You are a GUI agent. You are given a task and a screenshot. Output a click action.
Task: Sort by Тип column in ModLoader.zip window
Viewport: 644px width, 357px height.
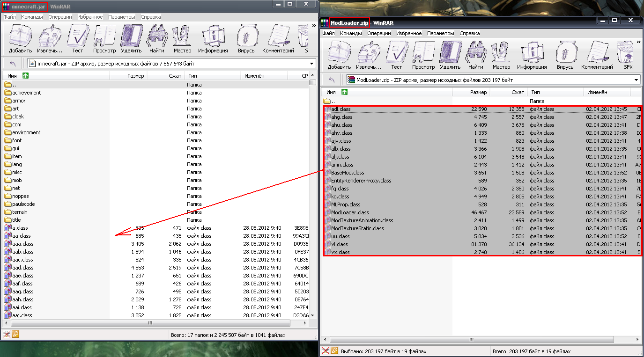555,92
